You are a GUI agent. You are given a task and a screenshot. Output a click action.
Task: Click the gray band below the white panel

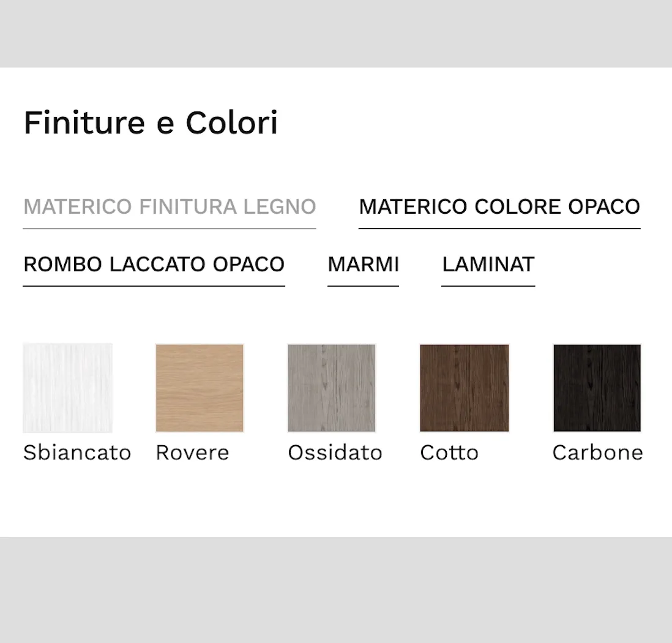tap(336, 590)
